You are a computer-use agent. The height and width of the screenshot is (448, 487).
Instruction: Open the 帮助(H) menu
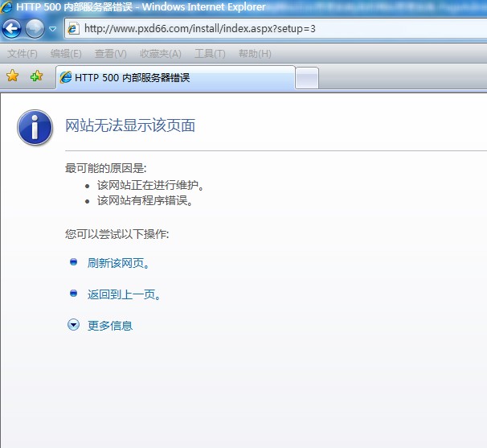255,54
